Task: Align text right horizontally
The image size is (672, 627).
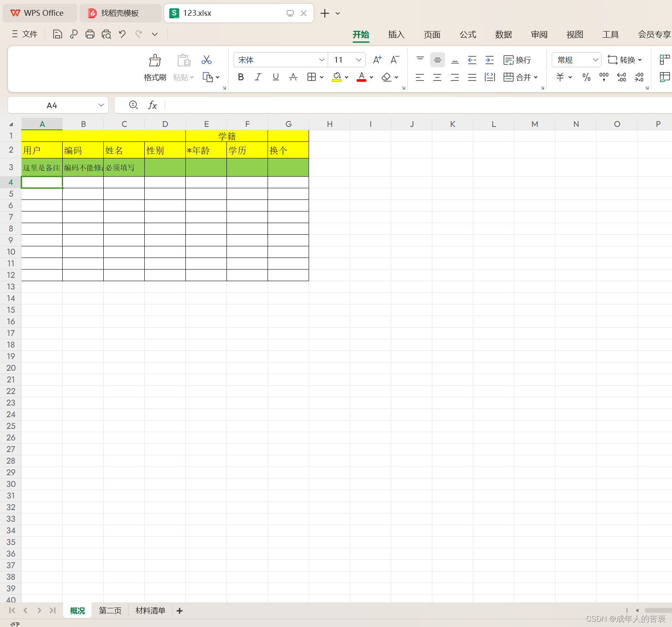Action: 455,77
